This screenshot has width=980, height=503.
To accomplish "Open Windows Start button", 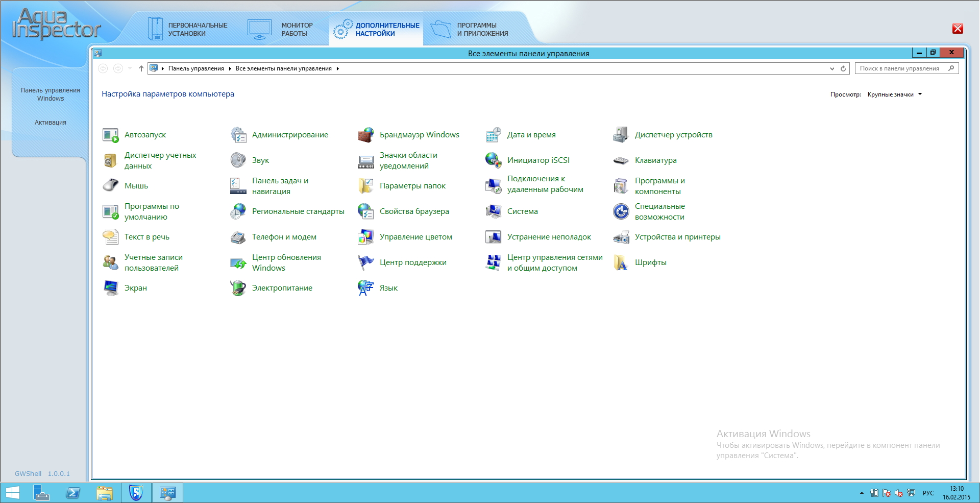I will pos(12,493).
